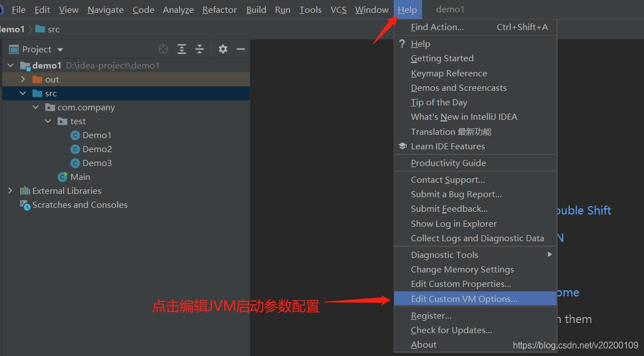The width and height of the screenshot is (644, 356).
Task: Select Getting Started
Action: (475, 58)
